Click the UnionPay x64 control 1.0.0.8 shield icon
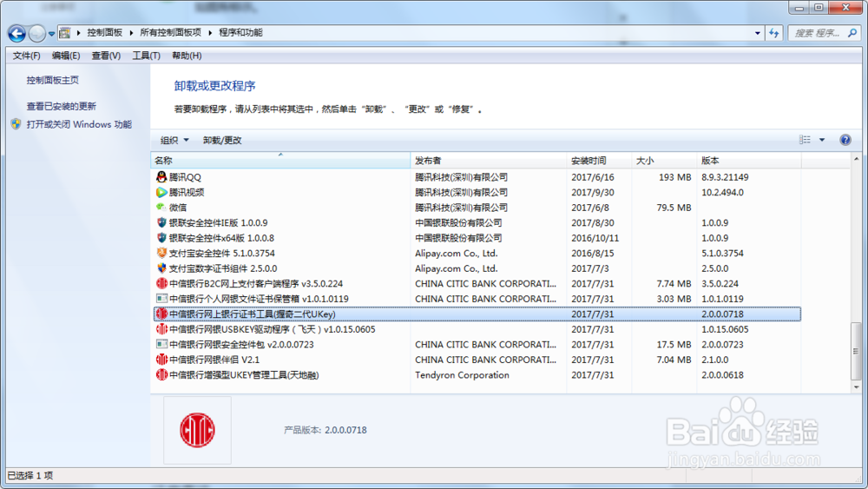868x489 pixels. (x=161, y=238)
